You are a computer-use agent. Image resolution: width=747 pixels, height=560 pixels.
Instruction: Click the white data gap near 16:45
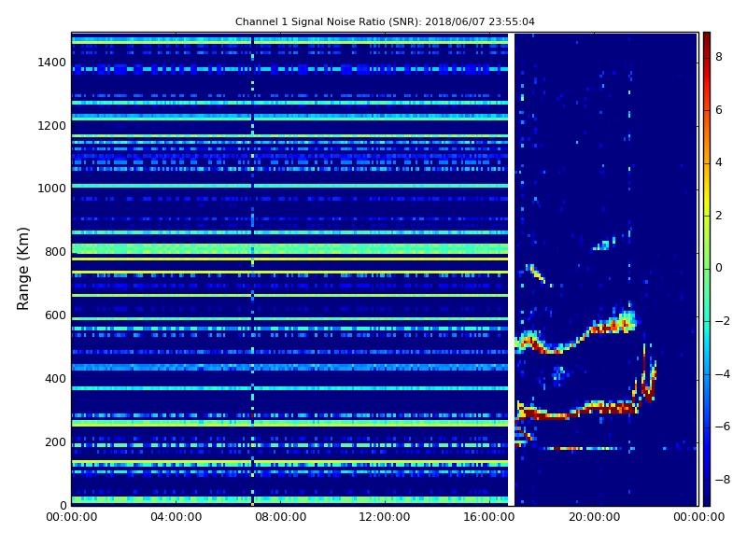pyautogui.click(x=511, y=269)
